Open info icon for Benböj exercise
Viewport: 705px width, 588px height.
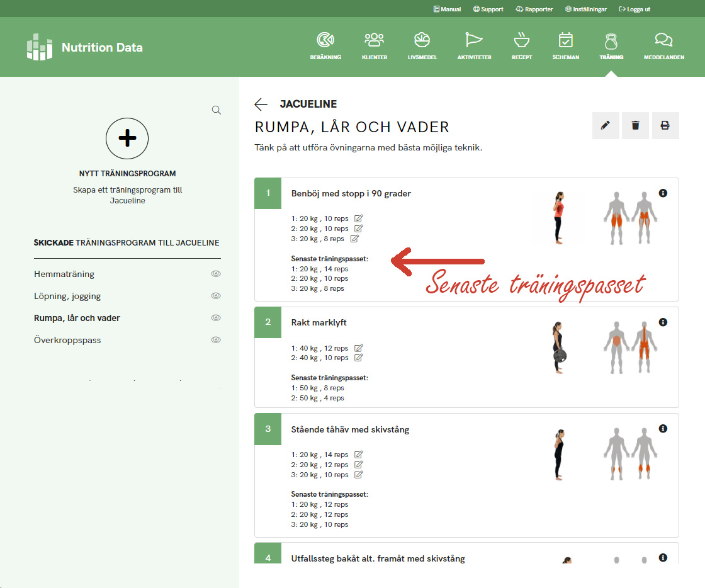[663, 193]
